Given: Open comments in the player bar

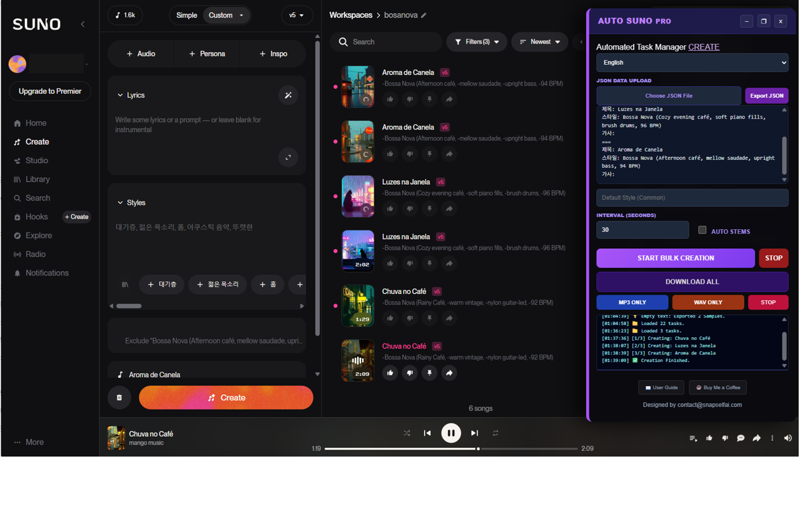Looking at the screenshot, I should pyautogui.click(x=740, y=438).
